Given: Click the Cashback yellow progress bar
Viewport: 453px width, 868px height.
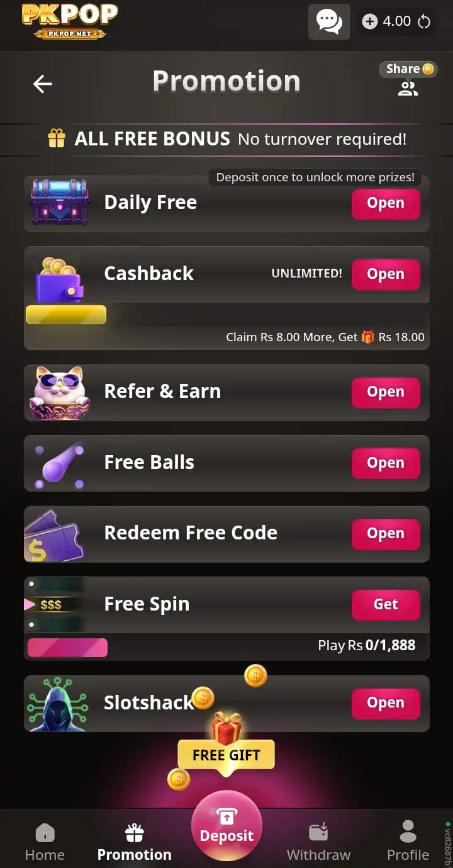Looking at the screenshot, I should click(66, 315).
